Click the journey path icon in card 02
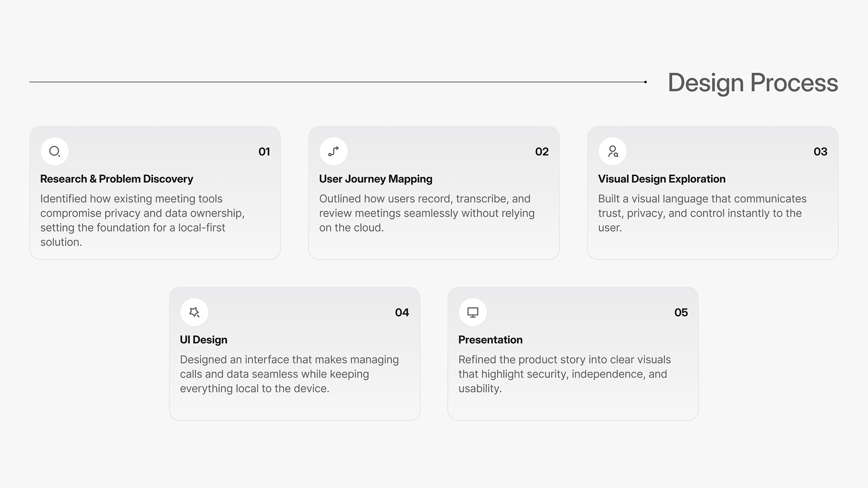 click(334, 151)
